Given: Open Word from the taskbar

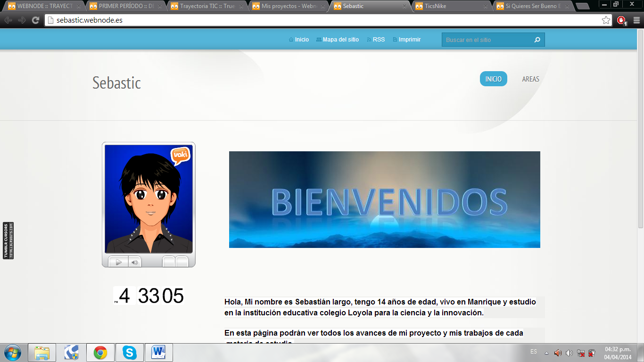Looking at the screenshot, I should (x=158, y=353).
